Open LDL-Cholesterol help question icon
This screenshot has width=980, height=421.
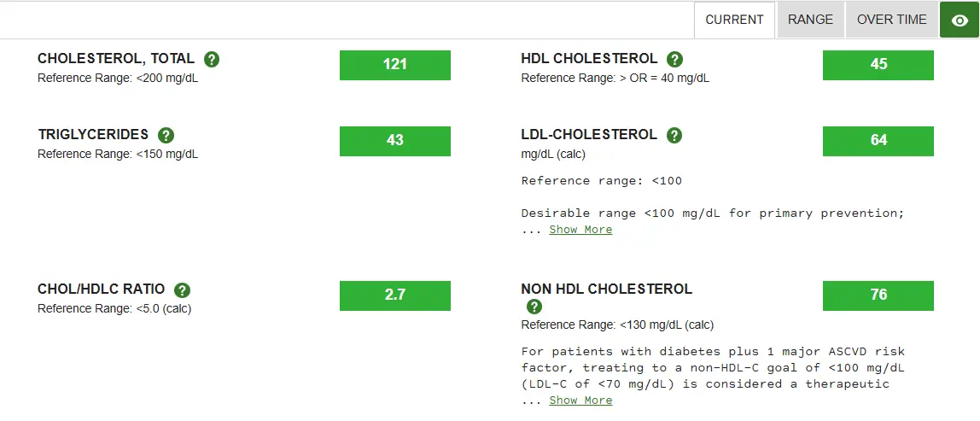pos(674,136)
